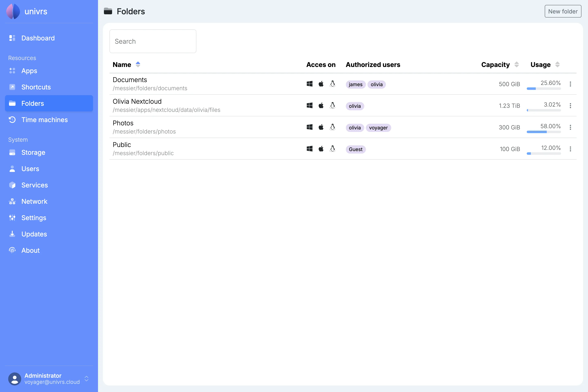This screenshot has width=588, height=392.
Task: Select the Olivia Nextcloud folder name
Action: (137, 101)
